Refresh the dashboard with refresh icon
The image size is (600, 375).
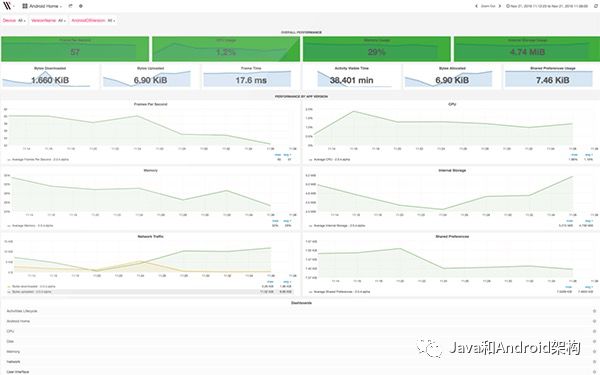tap(595, 6)
